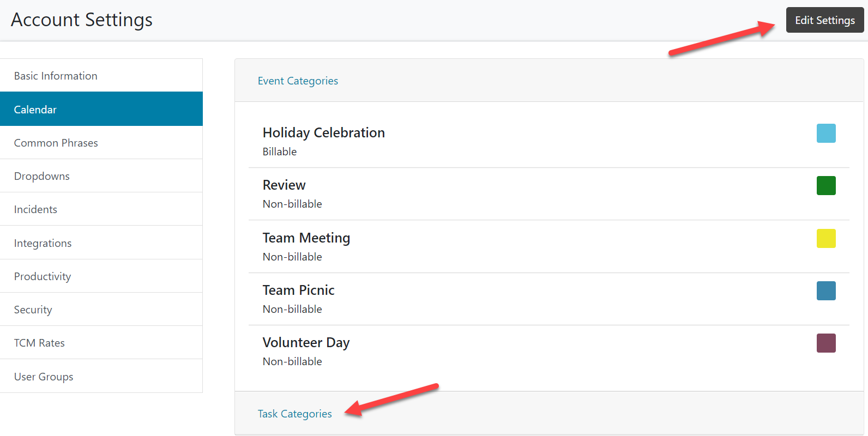Click the Holiday Celebration light blue swatch
Viewport: 868px width, 436px height.
click(826, 133)
